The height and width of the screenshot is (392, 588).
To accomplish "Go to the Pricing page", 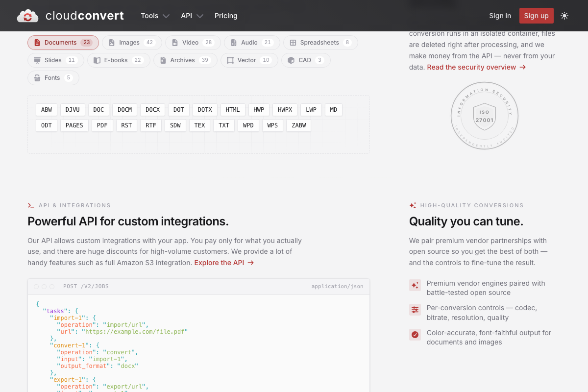I will click(x=226, y=16).
